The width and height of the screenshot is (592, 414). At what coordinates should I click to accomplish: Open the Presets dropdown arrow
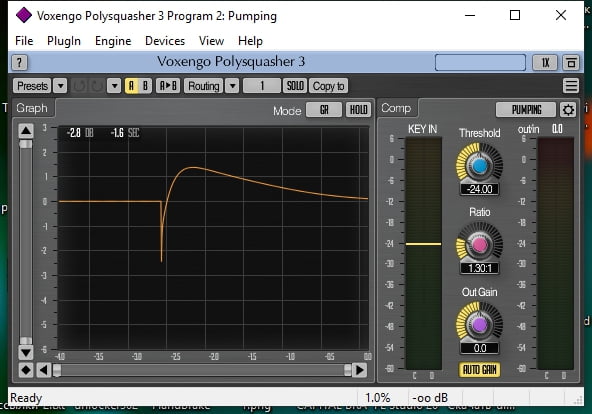click(60, 86)
